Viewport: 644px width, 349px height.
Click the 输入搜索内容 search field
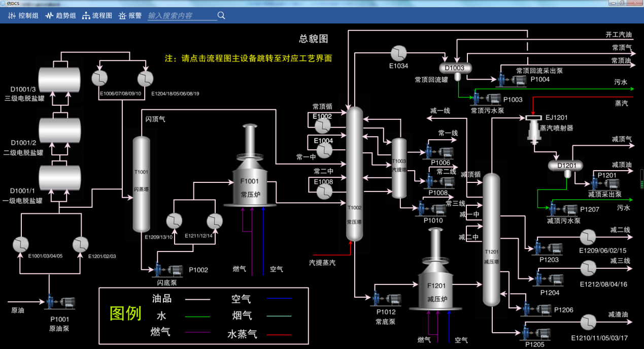coord(180,15)
